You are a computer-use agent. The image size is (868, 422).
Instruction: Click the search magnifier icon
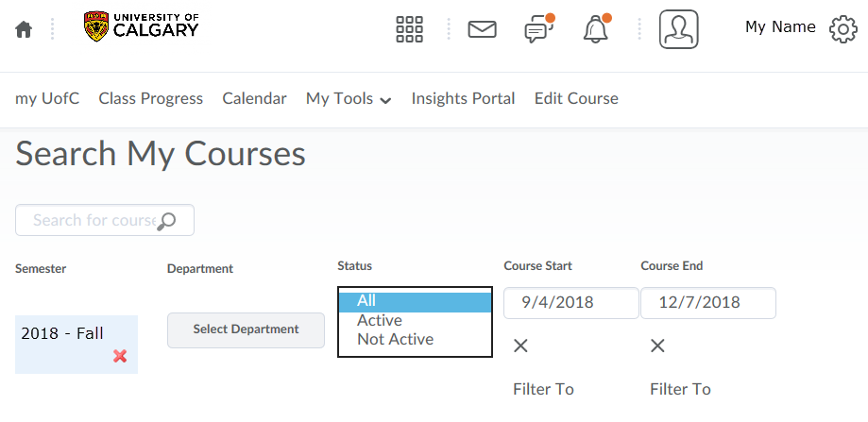166,221
